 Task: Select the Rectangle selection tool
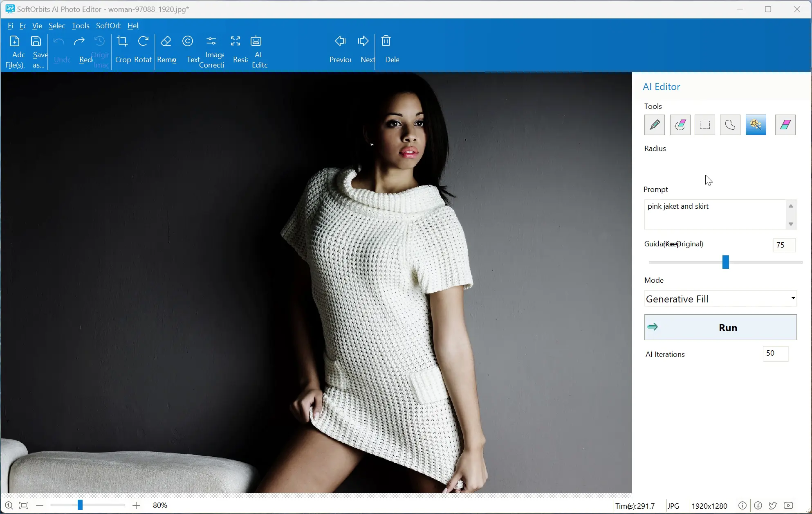pyautogui.click(x=705, y=124)
